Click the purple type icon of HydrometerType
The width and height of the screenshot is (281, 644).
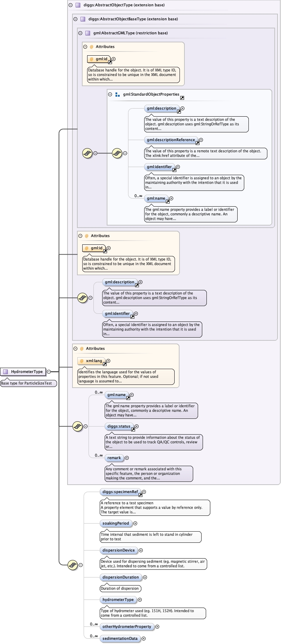(x=6, y=372)
